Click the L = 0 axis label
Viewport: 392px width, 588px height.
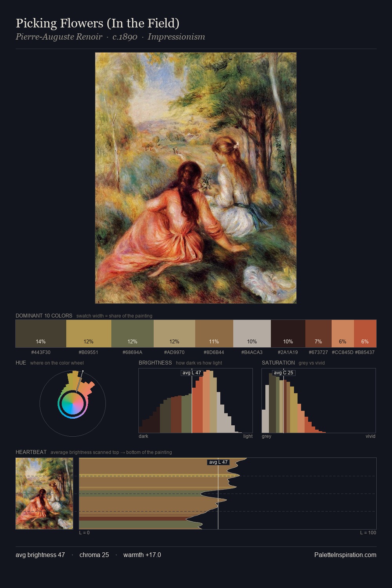(84, 533)
